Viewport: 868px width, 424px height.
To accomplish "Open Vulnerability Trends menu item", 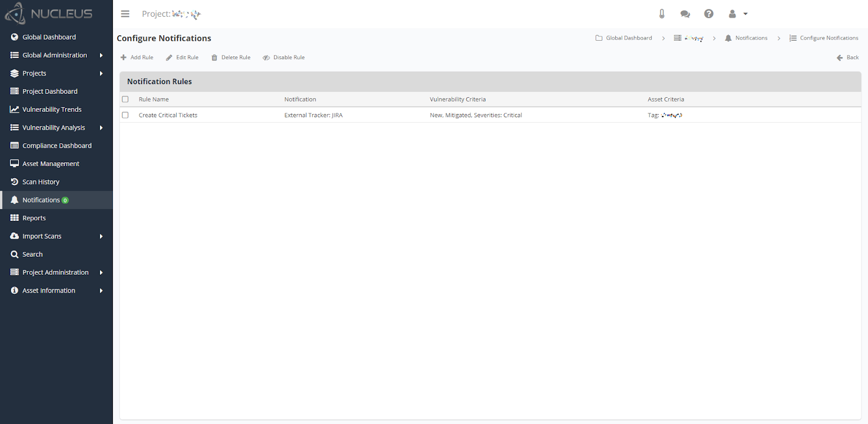I will (x=52, y=110).
